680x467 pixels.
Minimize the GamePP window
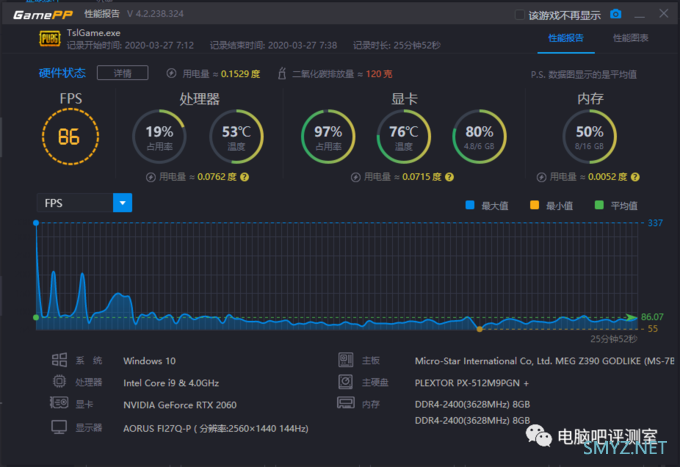tap(639, 16)
